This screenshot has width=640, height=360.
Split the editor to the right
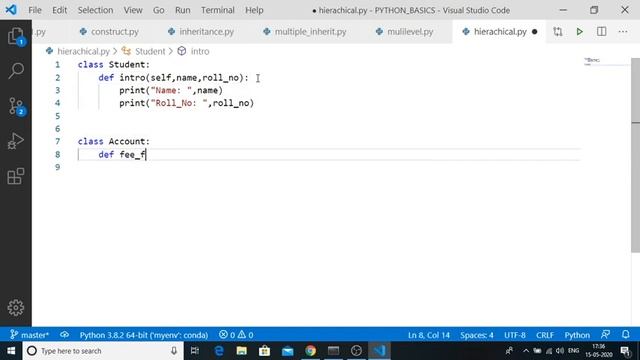pos(601,31)
